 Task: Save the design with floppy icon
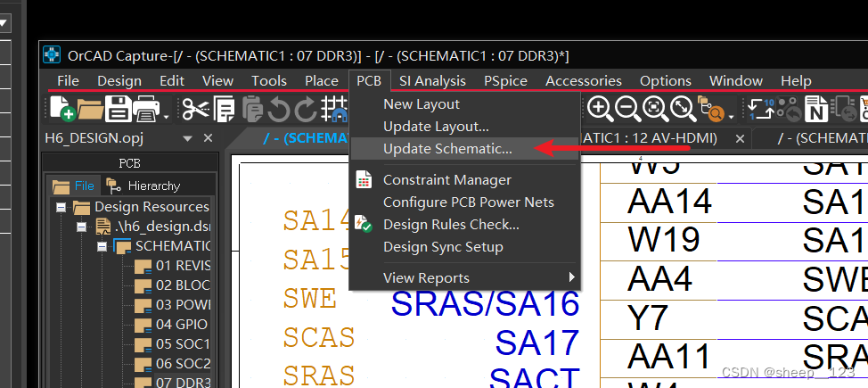(x=118, y=109)
